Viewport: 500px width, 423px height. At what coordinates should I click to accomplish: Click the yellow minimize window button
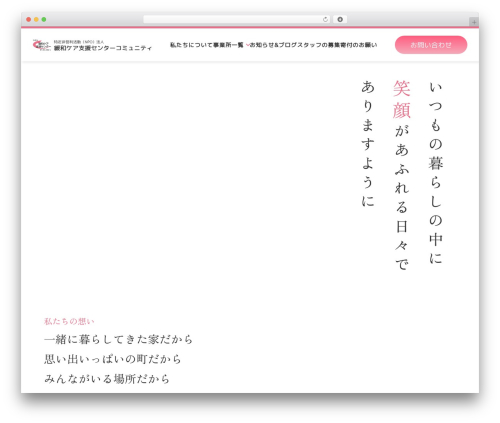click(x=36, y=19)
